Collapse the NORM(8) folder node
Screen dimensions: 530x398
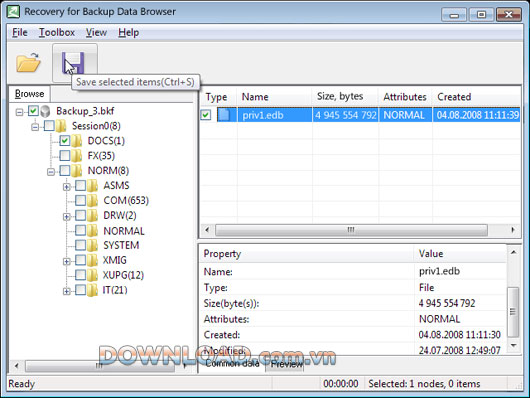point(51,172)
